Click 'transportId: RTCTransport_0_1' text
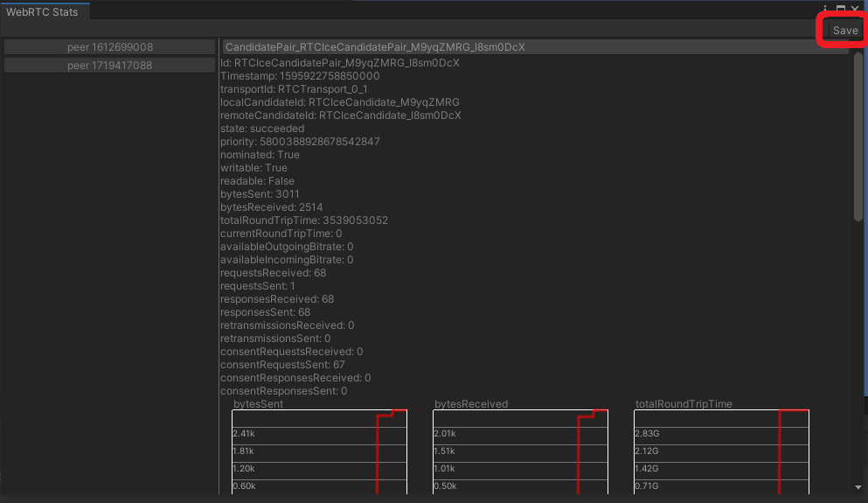Image resolution: width=868 pixels, height=503 pixels. [x=294, y=89]
